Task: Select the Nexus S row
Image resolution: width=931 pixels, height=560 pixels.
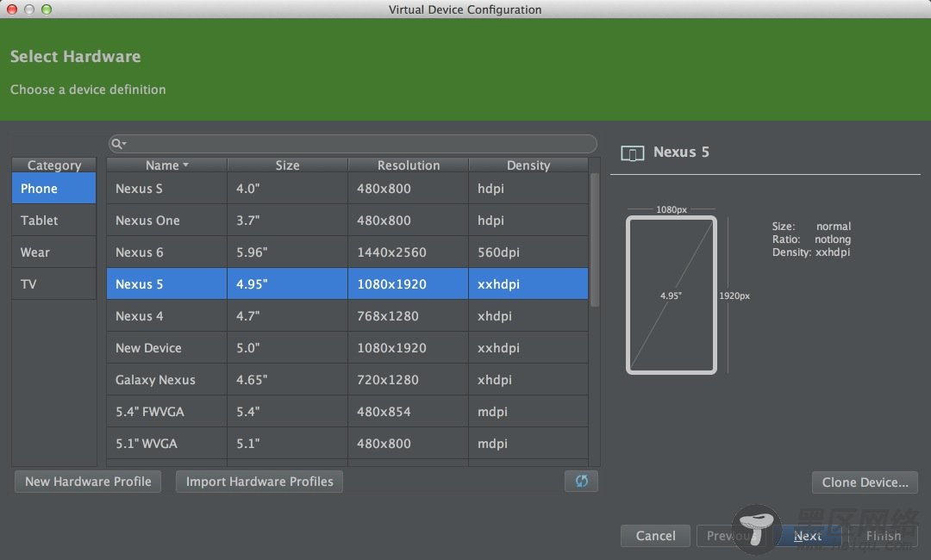Action: tap(347, 189)
